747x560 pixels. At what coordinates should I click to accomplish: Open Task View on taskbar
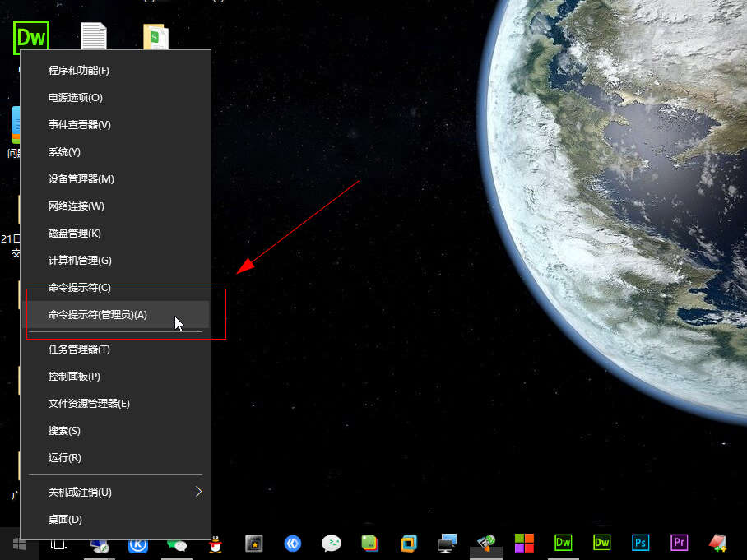(x=59, y=544)
